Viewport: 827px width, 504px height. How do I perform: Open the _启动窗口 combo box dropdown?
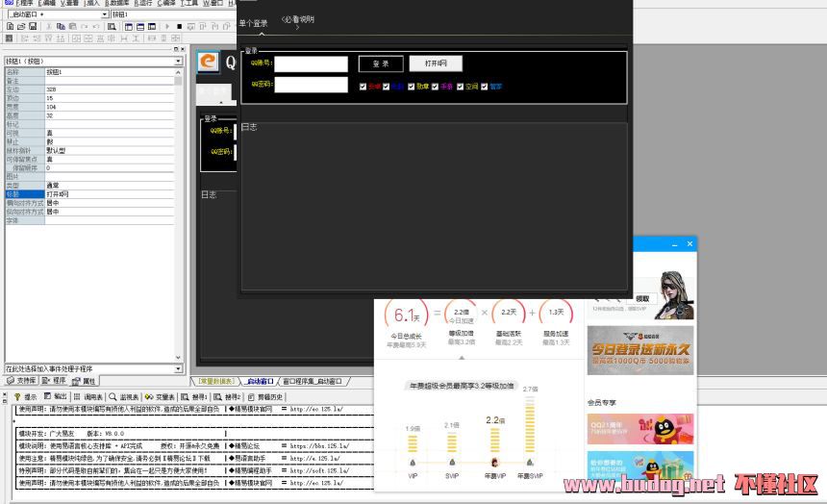pos(103,15)
